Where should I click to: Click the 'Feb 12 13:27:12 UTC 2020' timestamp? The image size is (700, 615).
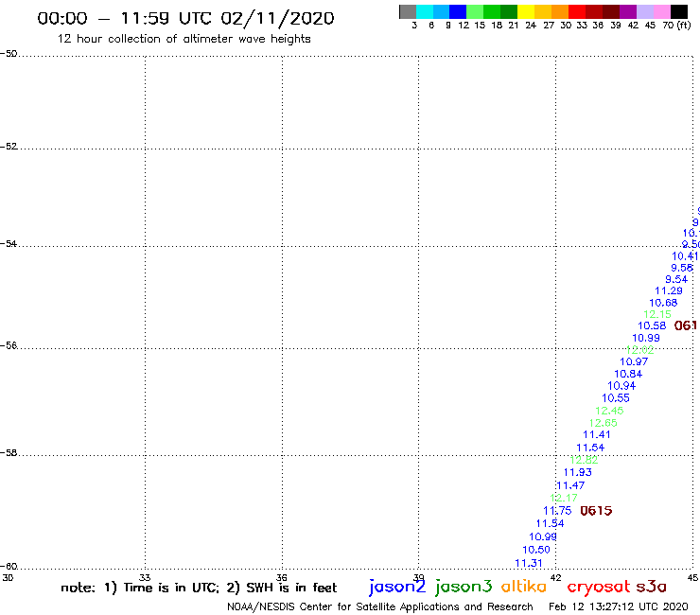[x=619, y=606]
